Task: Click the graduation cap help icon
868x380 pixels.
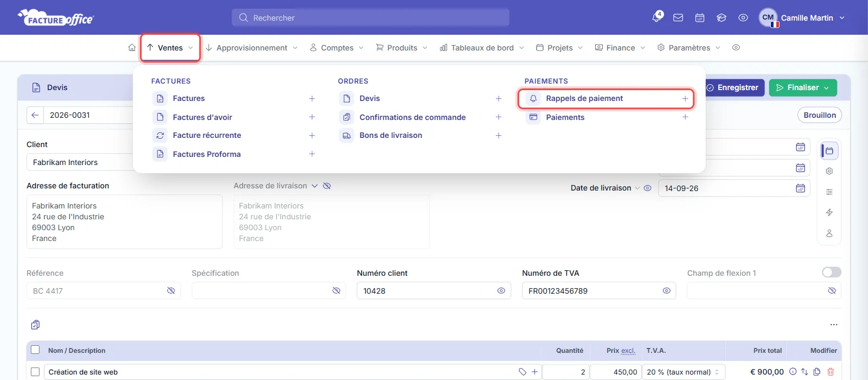Action: tap(722, 18)
